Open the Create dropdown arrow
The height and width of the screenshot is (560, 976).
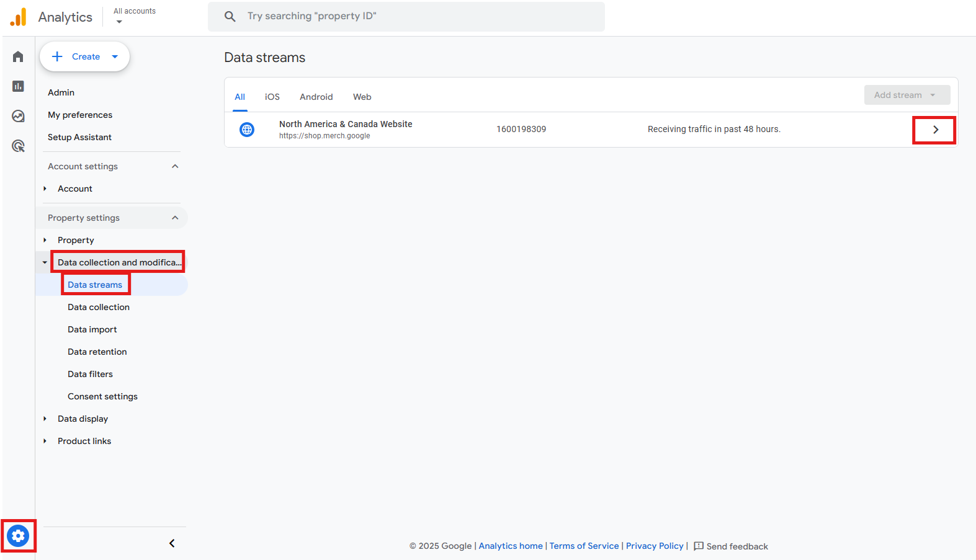point(115,56)
